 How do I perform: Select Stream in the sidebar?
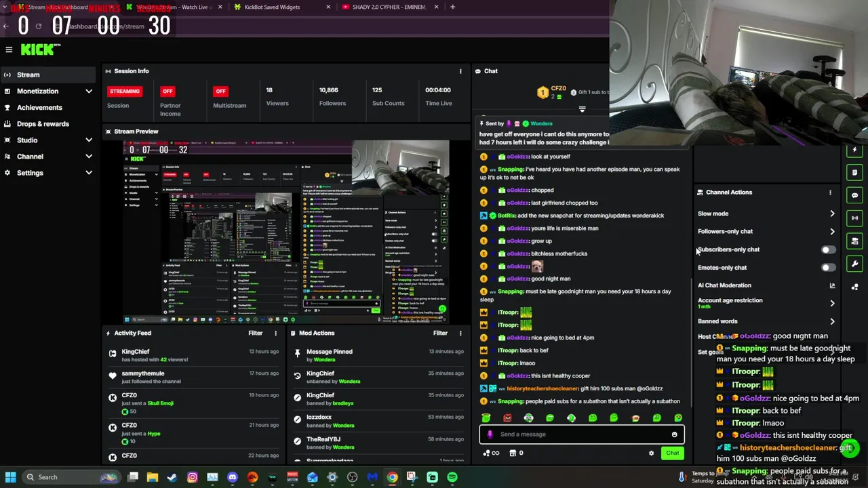pos(47,75)
